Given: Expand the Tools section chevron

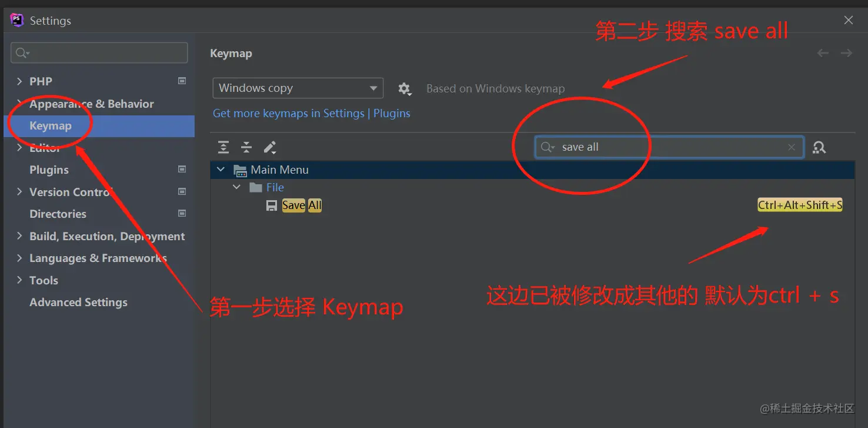Looking at the screenshot, I should (x=19, y=280).
